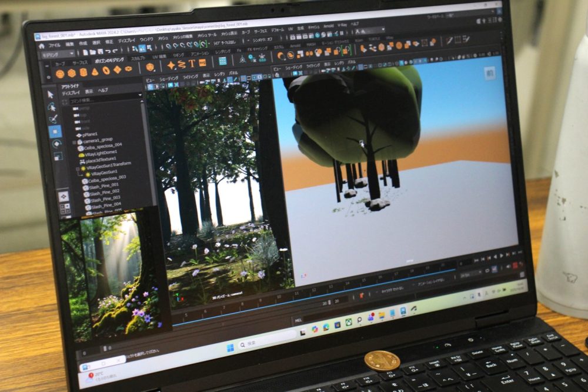Select the polygon sphere shelf icon

59,73
